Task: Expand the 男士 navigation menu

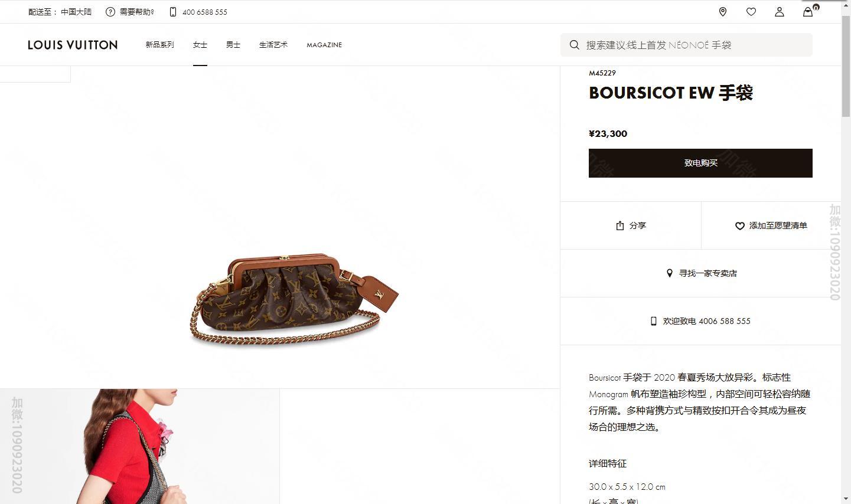Action: pyautogui.click(x=233, y=45)
